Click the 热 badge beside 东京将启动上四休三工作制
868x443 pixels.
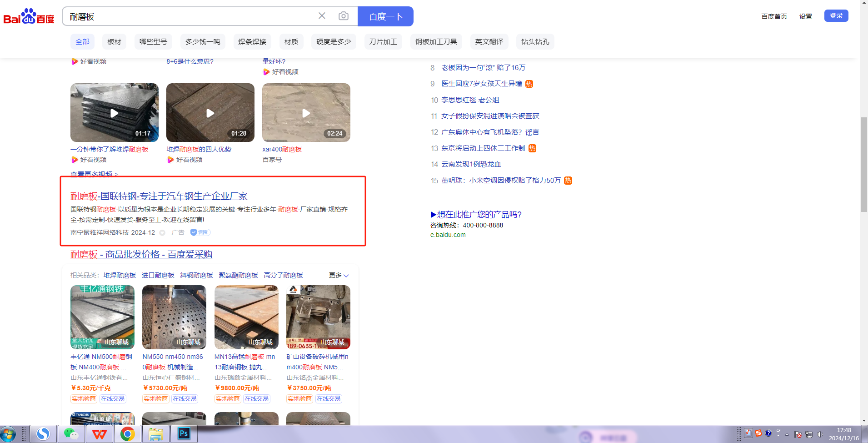point(532,148)
